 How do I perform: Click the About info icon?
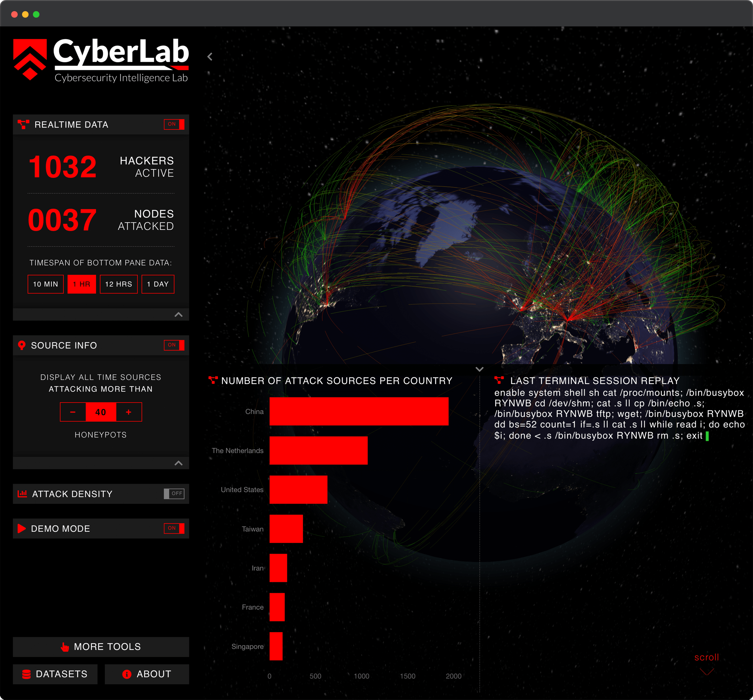coord(127,674)
